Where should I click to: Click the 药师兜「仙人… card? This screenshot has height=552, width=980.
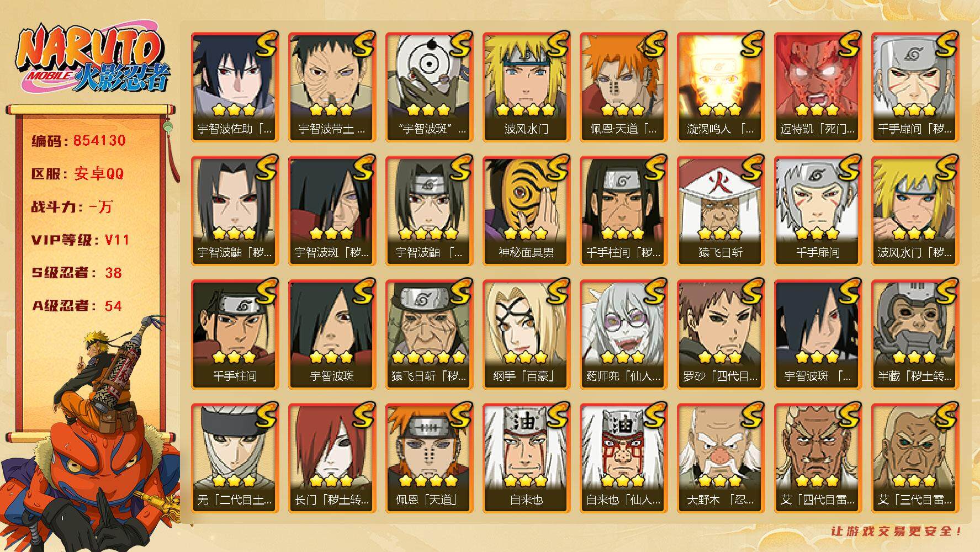pyautogui.click(x=623, y=335)
